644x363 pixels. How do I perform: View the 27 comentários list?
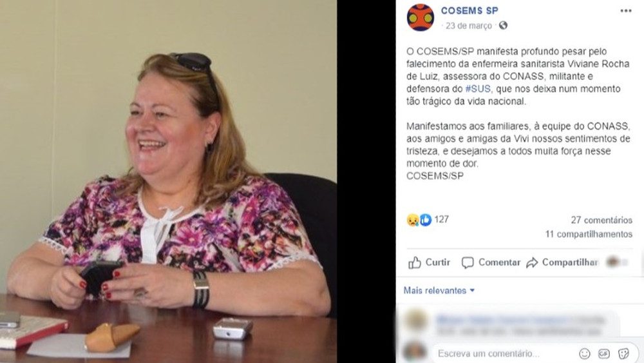pos(601,221)
